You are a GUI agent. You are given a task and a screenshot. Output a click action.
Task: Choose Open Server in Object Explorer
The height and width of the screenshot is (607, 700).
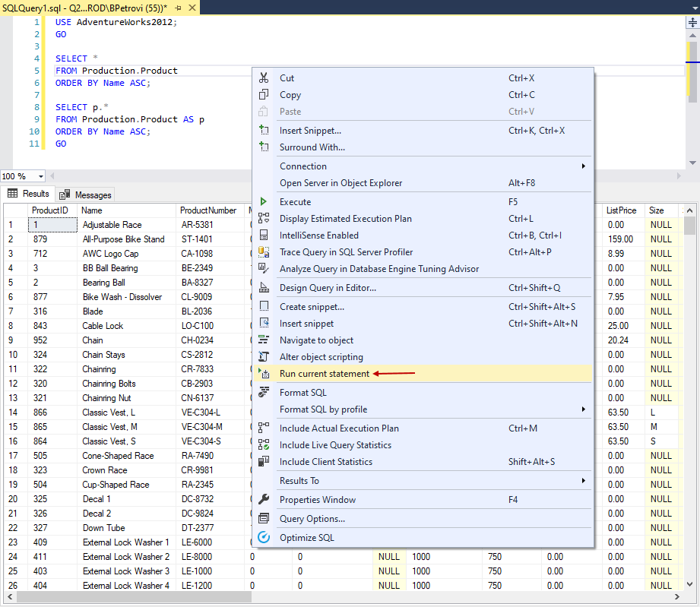423,183
